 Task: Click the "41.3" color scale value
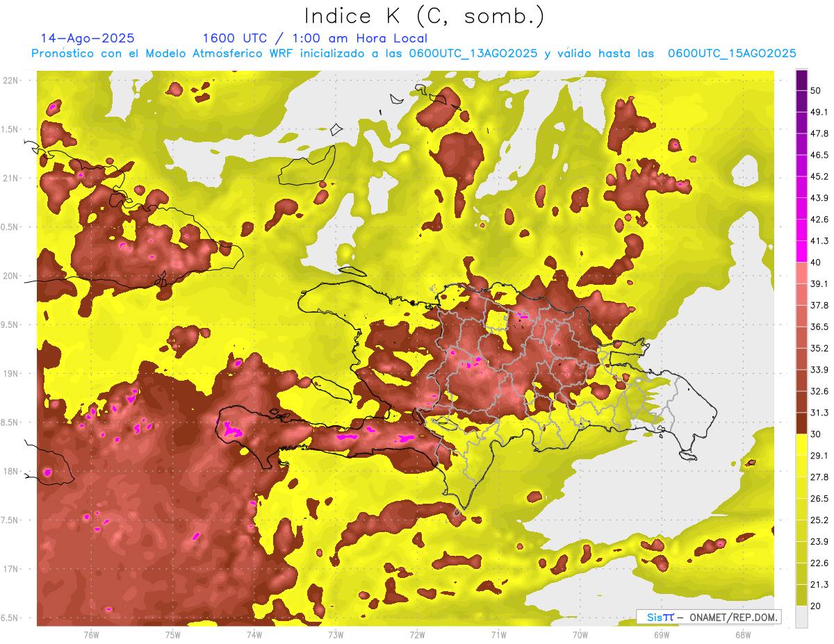pos(819,241)
